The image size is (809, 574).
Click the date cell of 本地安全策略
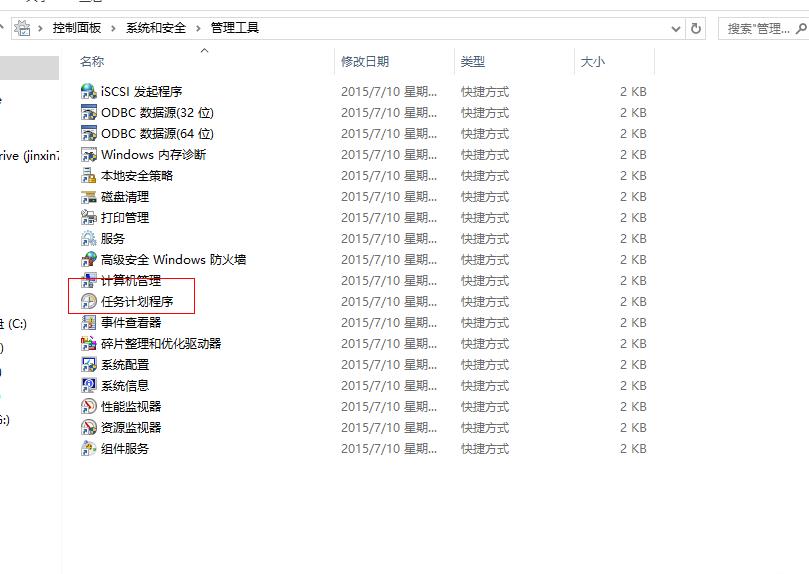[389, 176]
